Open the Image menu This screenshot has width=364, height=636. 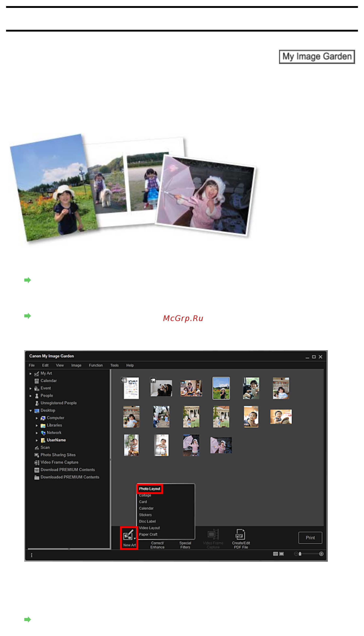pyautogui.click(x=76, y=365)
